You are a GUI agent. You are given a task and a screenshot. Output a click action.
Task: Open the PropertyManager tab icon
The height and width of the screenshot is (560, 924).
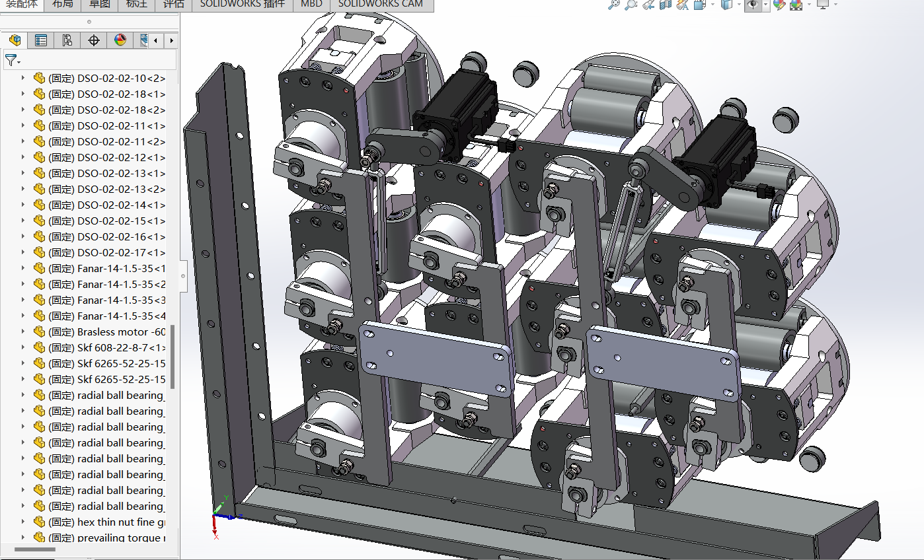pyautogui.click(x=41, y=40)
